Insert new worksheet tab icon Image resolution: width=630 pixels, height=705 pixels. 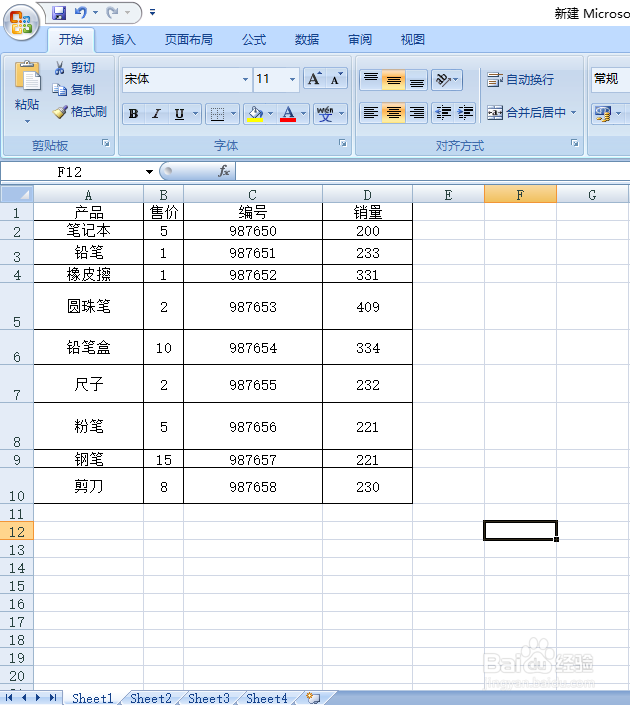[x=313, y=698]
